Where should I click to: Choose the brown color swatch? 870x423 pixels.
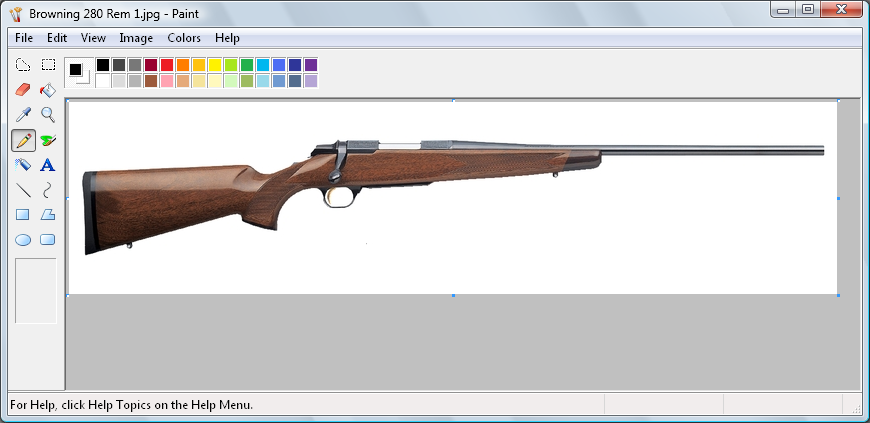(151, 81)
